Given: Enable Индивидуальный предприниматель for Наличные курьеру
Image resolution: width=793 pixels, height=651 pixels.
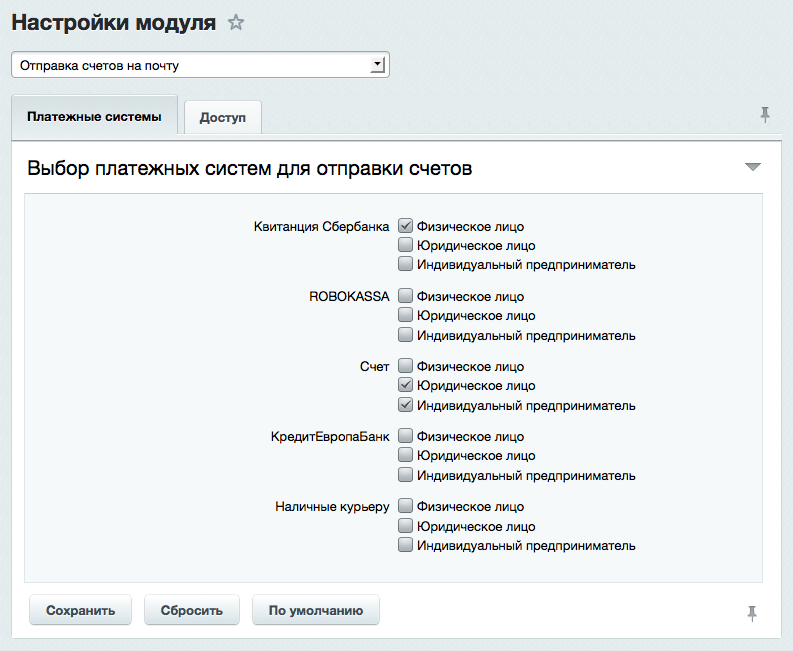Looking at the screenshot, I should (405, 545).
